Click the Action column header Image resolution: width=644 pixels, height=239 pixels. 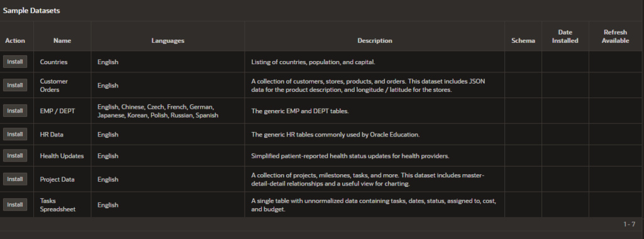(15, 41)
